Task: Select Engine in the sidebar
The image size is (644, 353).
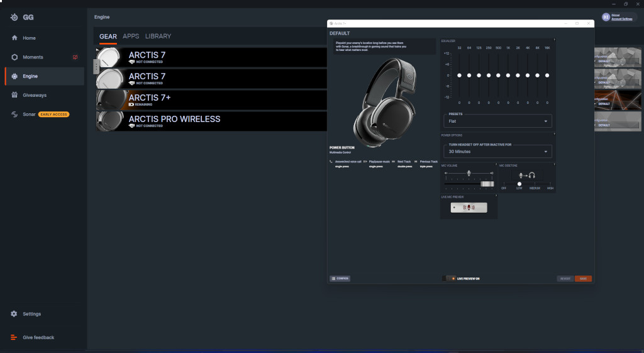Action: [45, 76]
